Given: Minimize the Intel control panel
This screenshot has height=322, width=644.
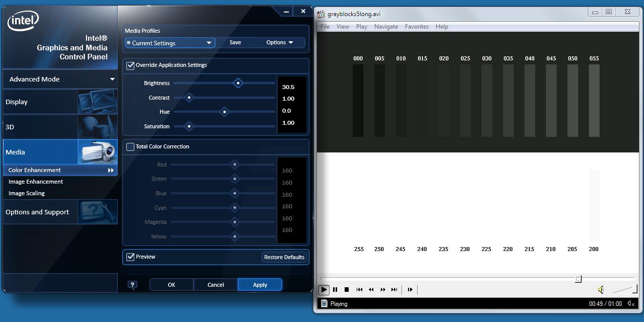Looking at the screenshot, I should coord(286,11).
